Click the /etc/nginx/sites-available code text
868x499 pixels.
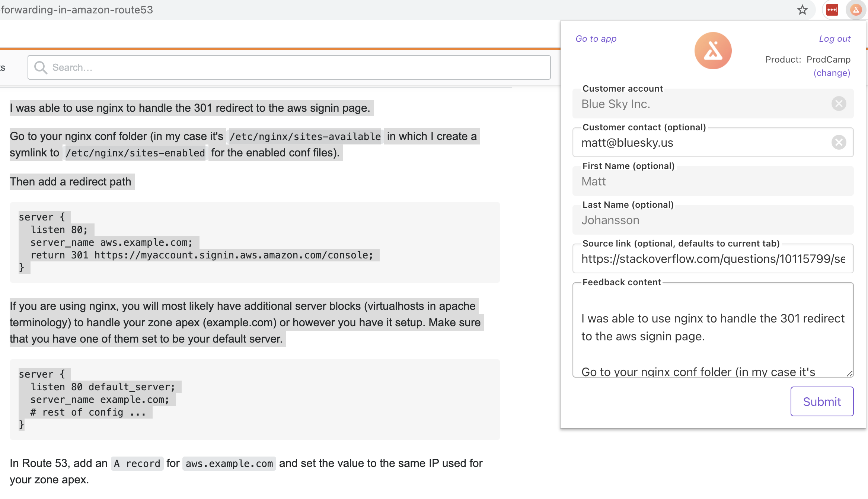click(305, 137)
